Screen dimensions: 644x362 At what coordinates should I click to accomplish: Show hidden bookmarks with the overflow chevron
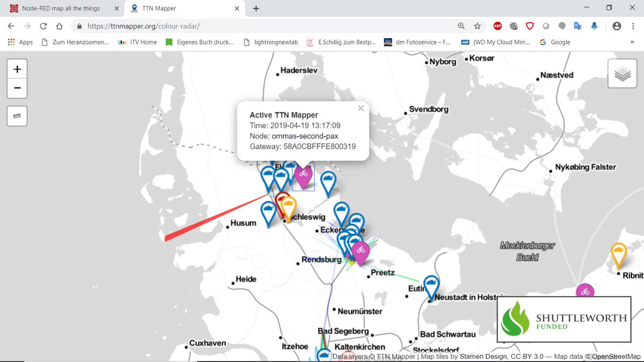(x=633, y=42)
